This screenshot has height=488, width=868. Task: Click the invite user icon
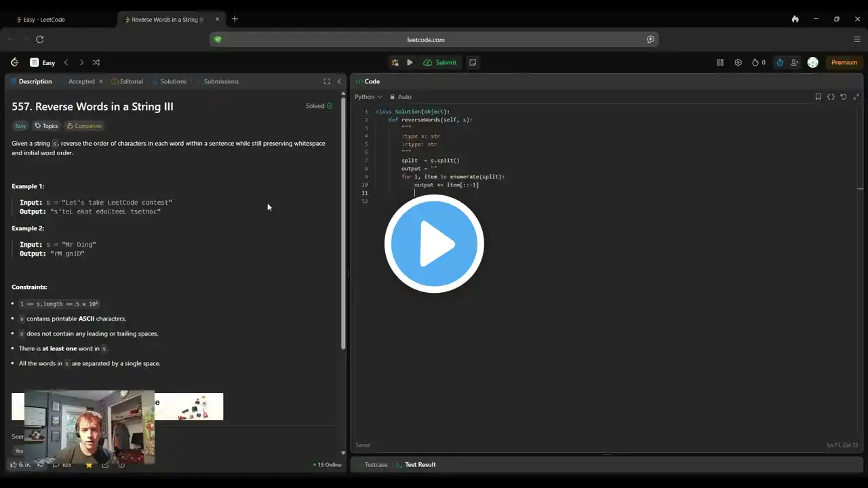(795, 62)
